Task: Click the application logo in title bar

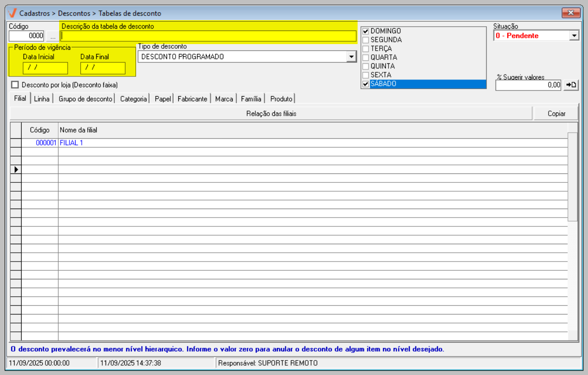Action: (x=13, y=13)
